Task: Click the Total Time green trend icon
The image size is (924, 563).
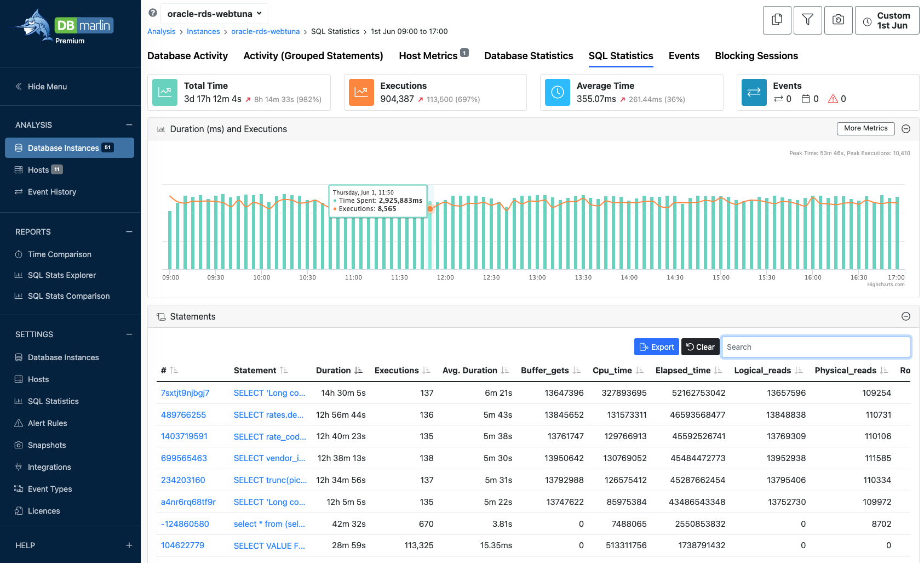Action: coord(165,92)
